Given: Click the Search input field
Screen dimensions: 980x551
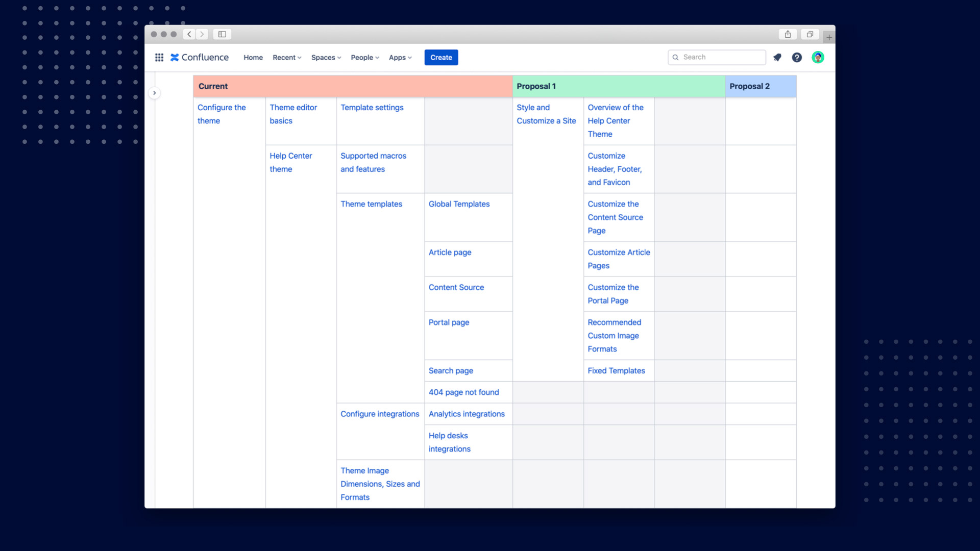Looking at the screenshot, I should coord(717,57).
